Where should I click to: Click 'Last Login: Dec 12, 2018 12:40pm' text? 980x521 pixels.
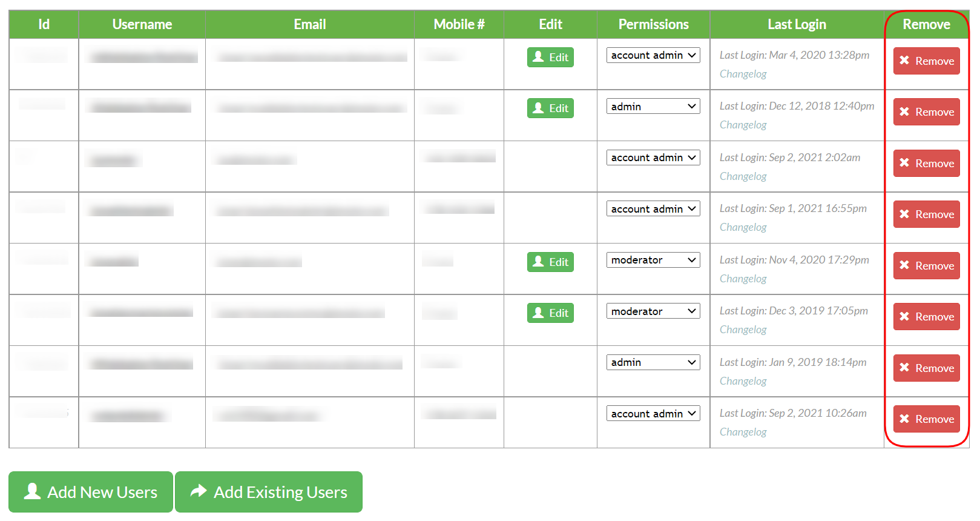click(x=797, y=106)
